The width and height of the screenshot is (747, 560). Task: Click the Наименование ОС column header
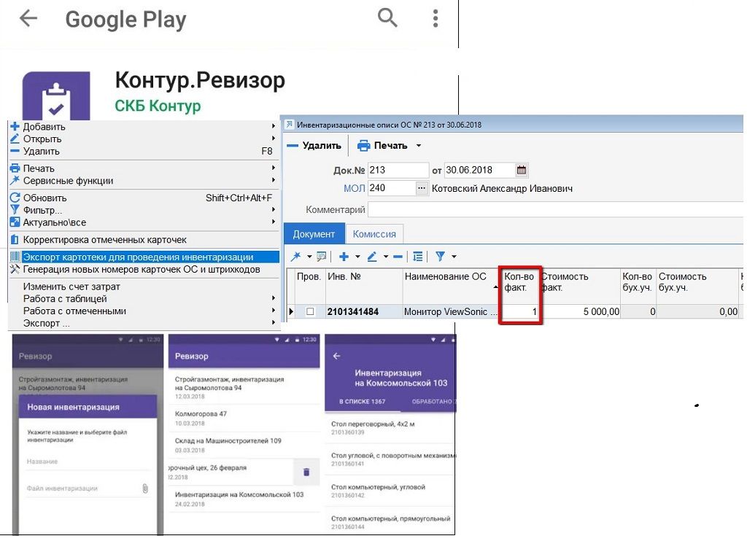pos(450,286)
